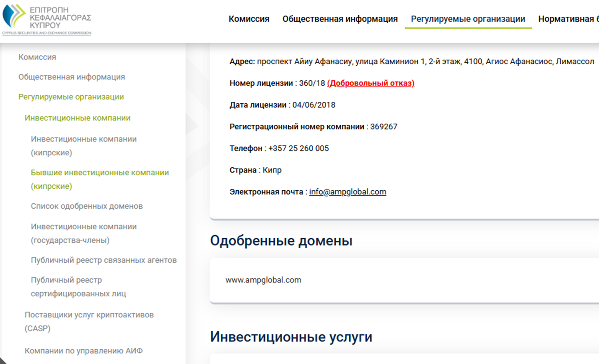Open the Регулируемые организации top navigation tab
This screenshot has height=364, width=599.
468,18
